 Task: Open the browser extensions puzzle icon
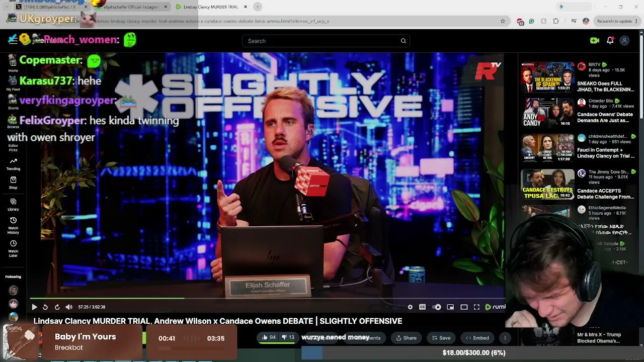click(x=556, y=21)
